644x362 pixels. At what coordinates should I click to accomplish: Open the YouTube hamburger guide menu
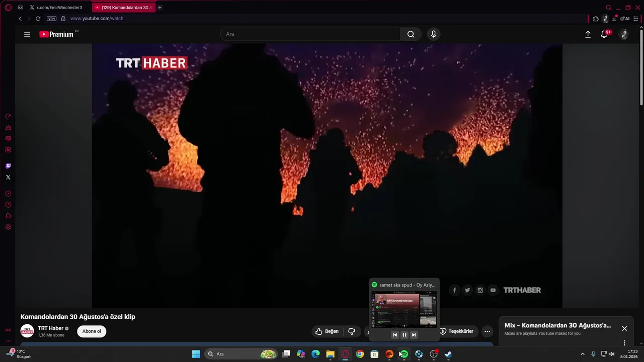coord(27,34)
